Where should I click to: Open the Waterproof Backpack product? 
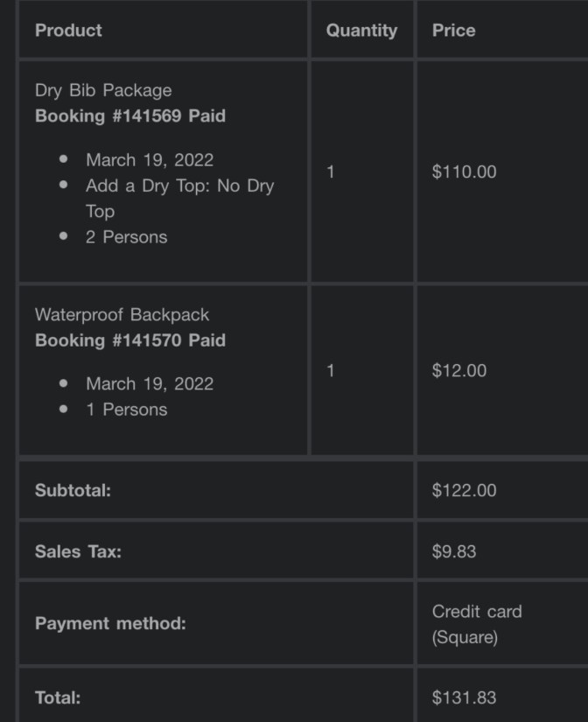[x=122, y=314]
